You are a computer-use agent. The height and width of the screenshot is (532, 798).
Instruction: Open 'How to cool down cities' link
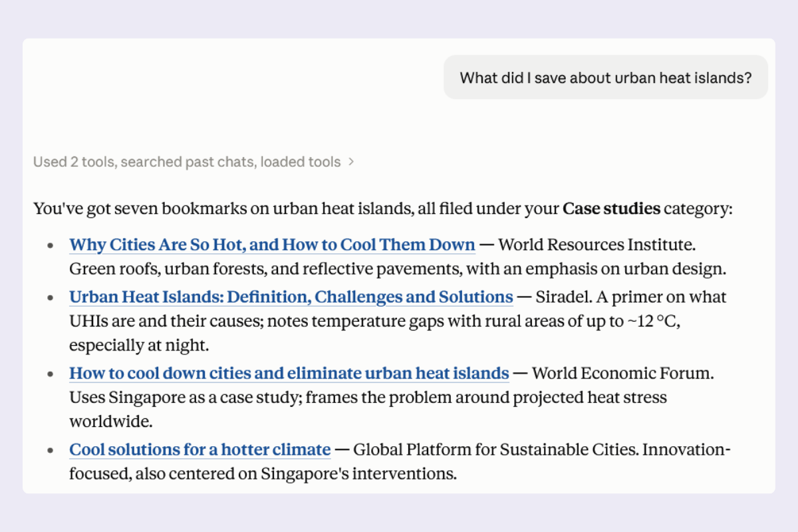point(289,373)
